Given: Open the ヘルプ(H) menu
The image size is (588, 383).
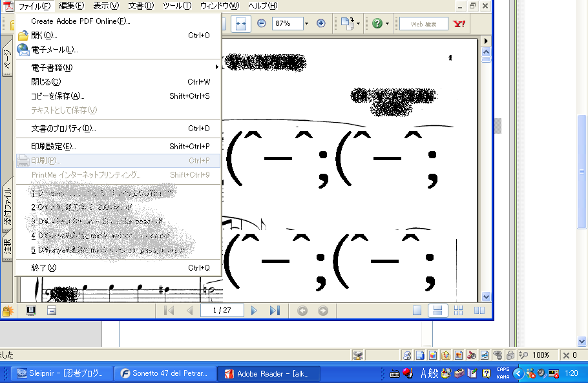Looking at the screenshot, I should point(263,6).
